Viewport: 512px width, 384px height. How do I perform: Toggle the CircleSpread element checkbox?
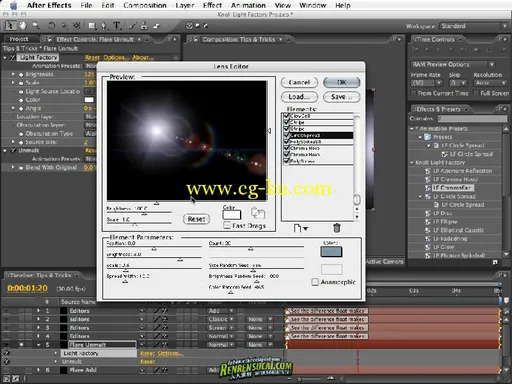(x=286, y=135)
